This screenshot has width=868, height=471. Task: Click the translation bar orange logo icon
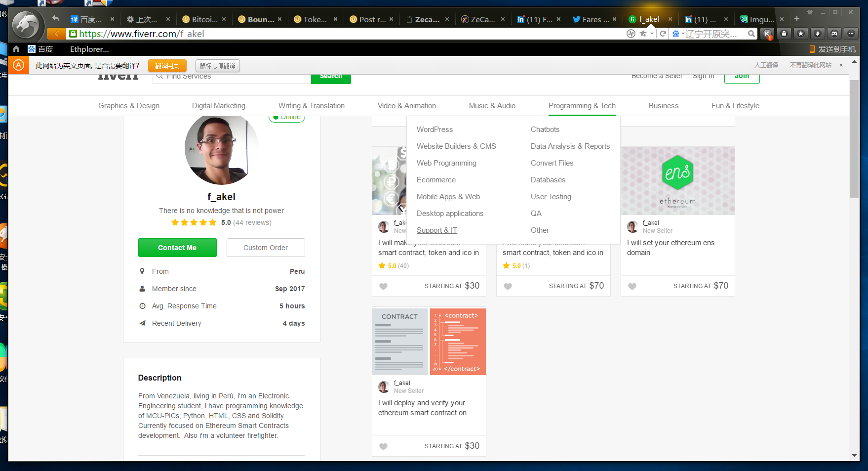pos(18,65)
